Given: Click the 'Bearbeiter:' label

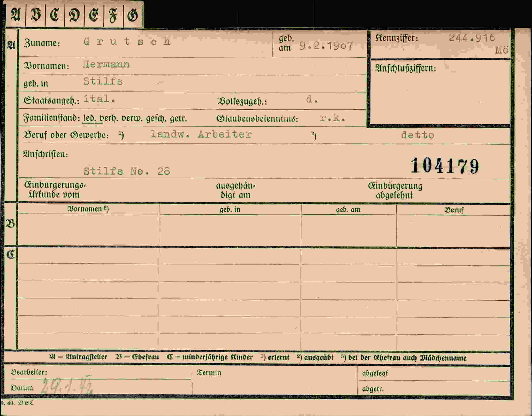Looking at the screenshot, I should pyautogui.click(x=29, y=372).
